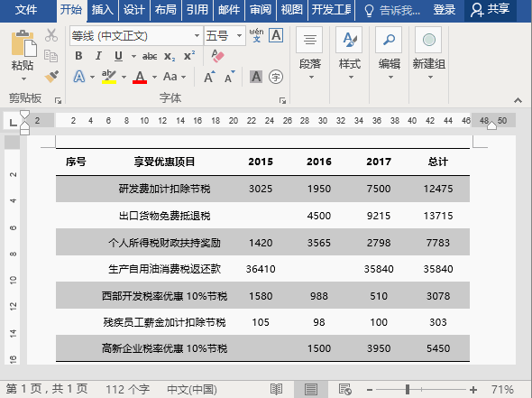Apply yellow text highlight color

(109, 77)
